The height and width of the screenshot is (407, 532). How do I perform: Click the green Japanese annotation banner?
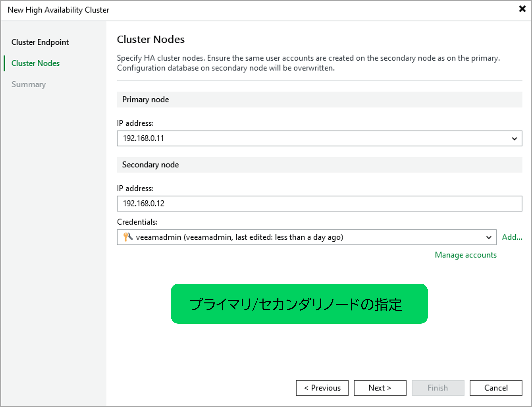[299, 304]
